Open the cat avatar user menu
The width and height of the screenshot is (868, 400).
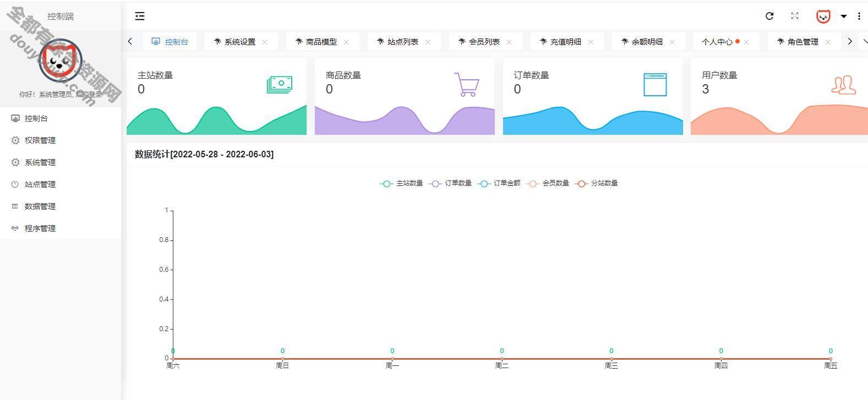pos(823,17)
